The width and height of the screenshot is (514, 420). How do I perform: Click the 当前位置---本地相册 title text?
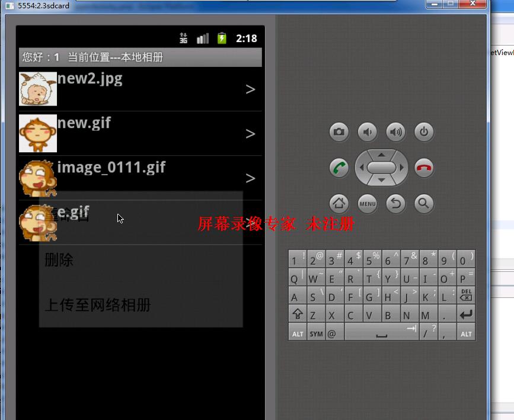116,57
